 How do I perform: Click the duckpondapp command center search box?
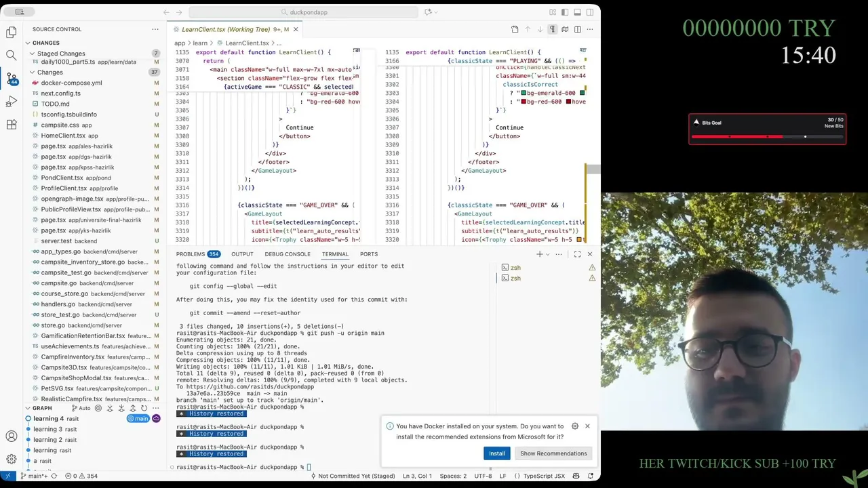[304, 12]
